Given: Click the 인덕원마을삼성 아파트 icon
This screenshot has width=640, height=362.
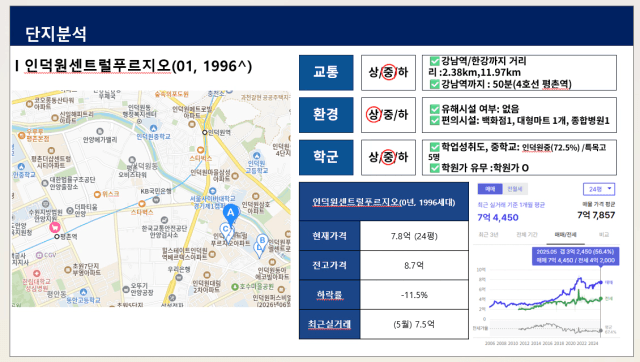Looking at the screenshot, I should (x=235, y=176).
